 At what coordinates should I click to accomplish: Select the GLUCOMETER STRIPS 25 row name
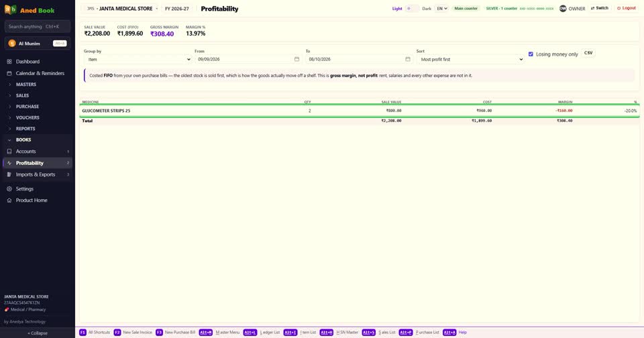tap(106, 111)
